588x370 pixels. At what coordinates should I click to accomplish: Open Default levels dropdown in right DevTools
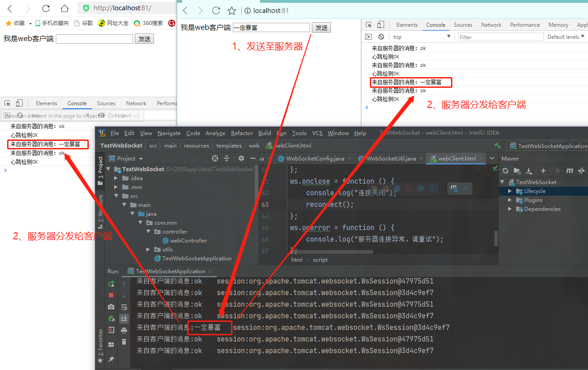(566, 37)
